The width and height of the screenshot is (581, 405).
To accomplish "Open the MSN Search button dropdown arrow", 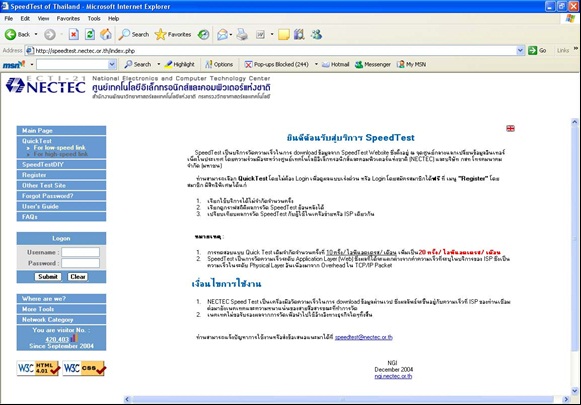I will click(159, 64).
